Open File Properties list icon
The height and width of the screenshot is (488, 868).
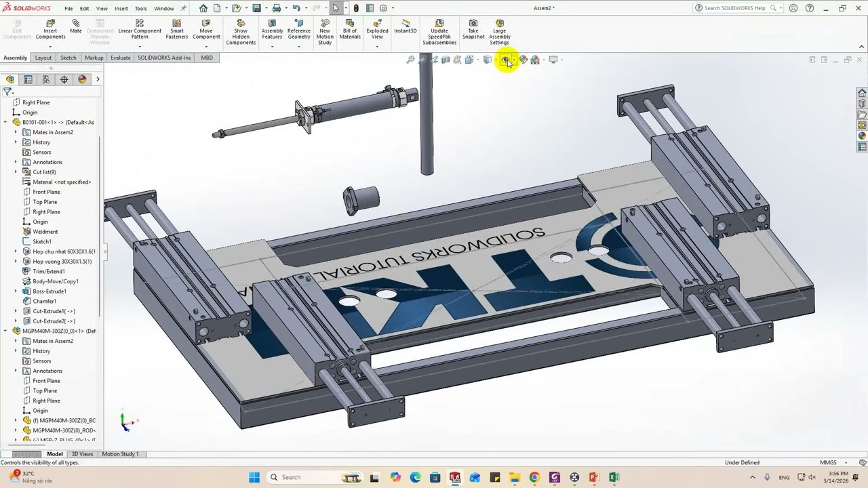[x=370, y=8]
